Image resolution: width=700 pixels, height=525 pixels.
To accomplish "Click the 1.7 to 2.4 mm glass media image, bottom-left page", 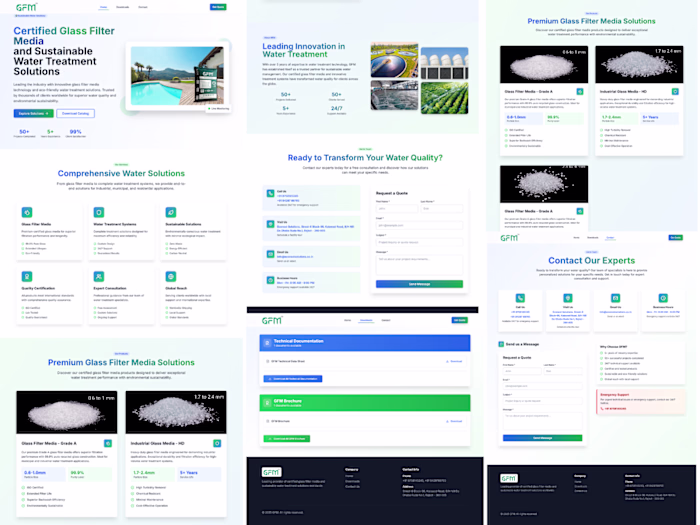I will [x=176, y=412].
